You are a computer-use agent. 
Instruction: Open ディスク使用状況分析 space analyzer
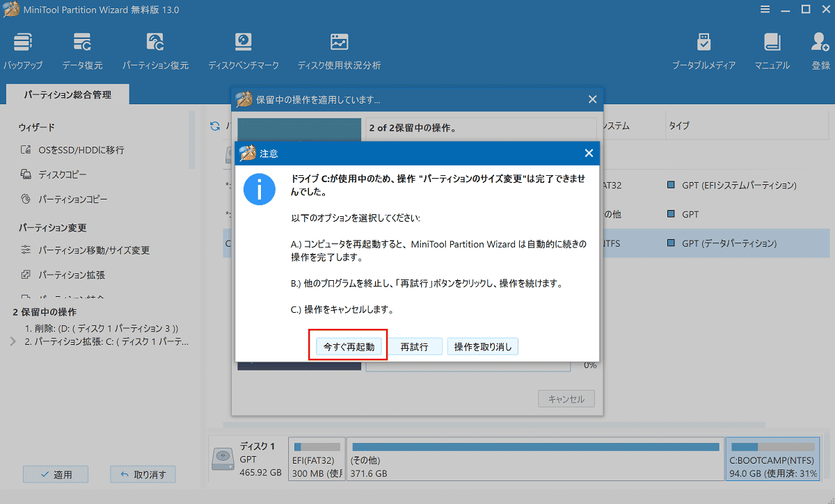tap(339, 51)
